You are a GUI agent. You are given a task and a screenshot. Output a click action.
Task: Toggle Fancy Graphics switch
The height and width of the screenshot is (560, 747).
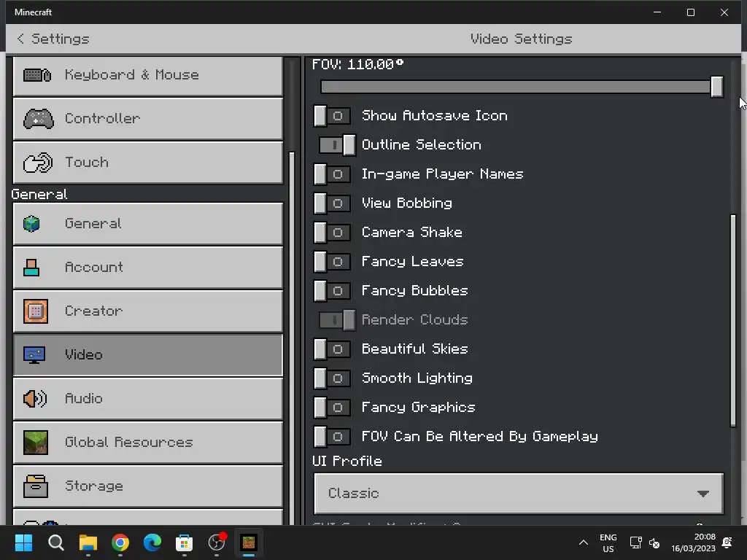(332, 407)
